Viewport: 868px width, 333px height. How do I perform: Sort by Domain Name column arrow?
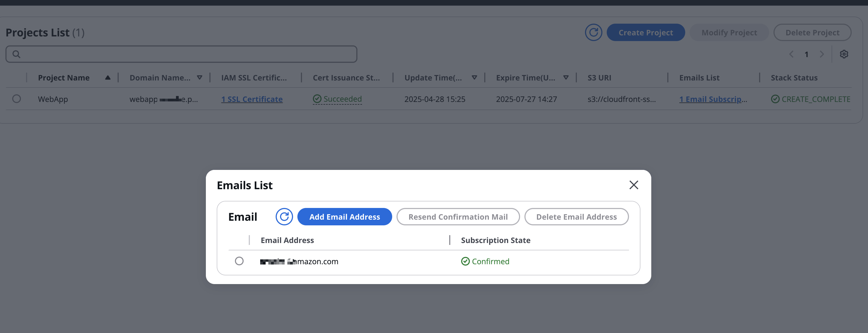coord(199,77)
